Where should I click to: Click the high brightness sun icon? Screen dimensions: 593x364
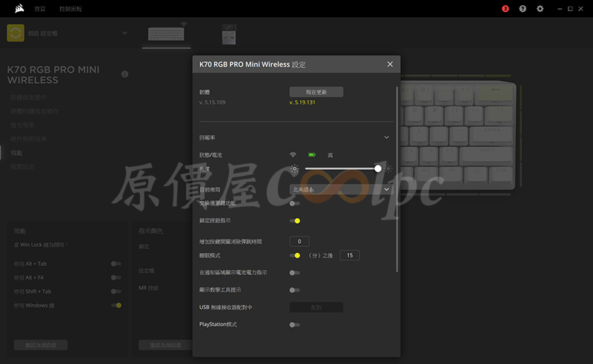pyautogui.click(x=388, y=169)
